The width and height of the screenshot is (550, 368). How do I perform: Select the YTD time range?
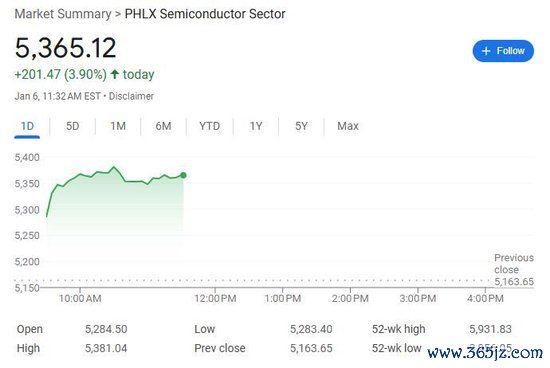click(209, 126)
